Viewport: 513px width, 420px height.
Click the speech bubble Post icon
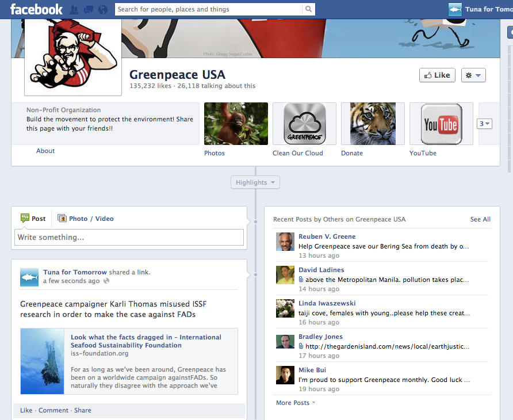click(25, 218)
